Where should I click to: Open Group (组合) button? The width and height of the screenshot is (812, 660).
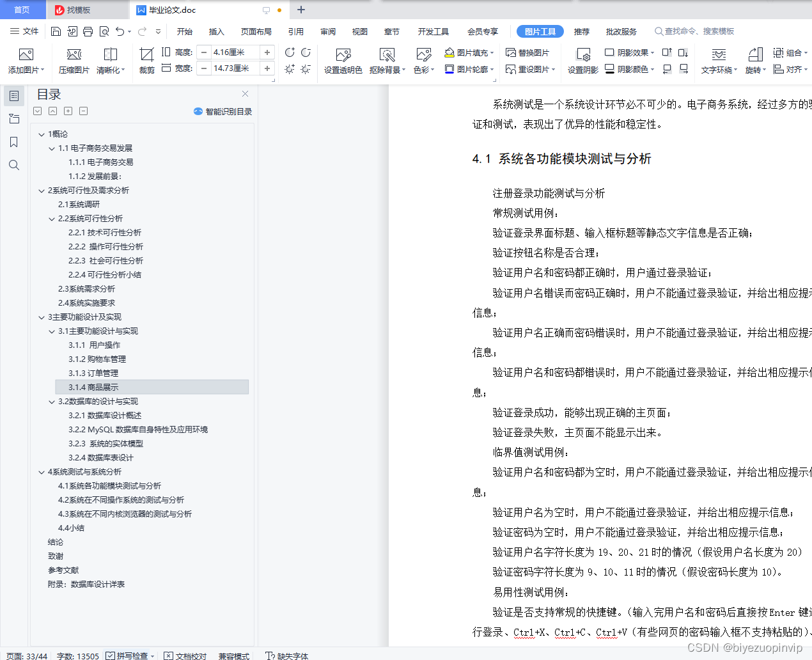tap(790, 52)
